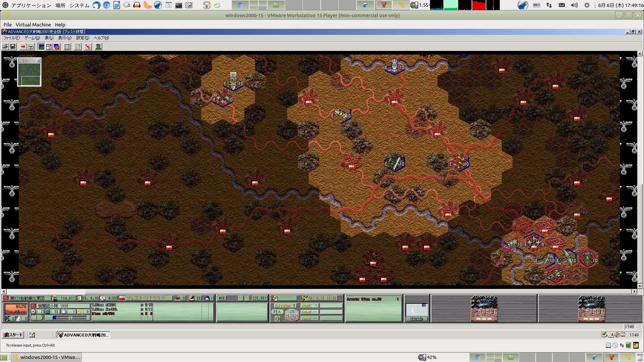Screen dimensions: 644x362
Task: Open the 場所 places menu
Action: click(x=60, y=5)
